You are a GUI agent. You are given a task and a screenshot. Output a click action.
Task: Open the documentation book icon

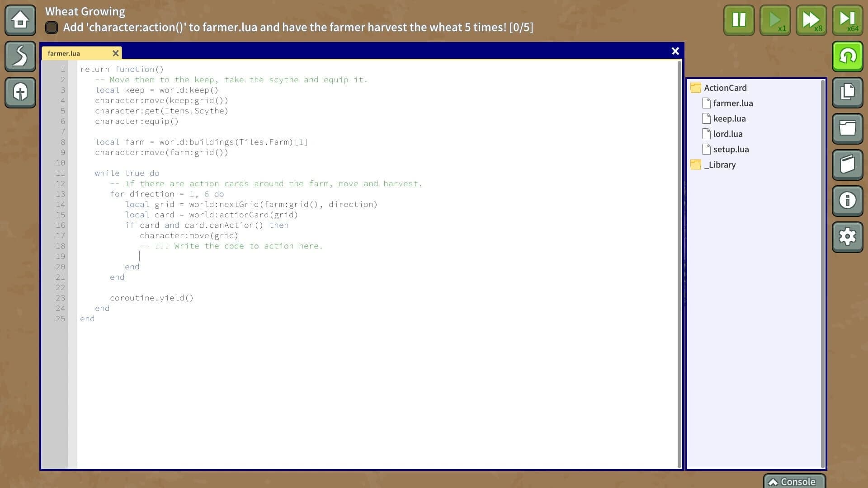848,164
